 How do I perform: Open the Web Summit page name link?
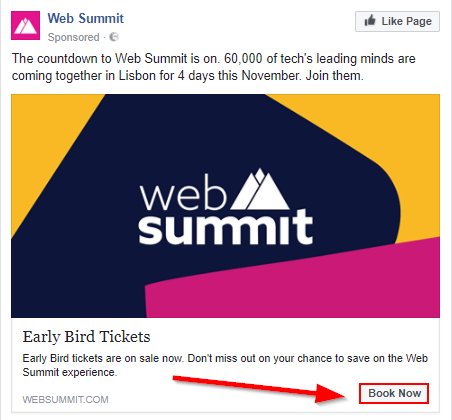pos(86,18)
